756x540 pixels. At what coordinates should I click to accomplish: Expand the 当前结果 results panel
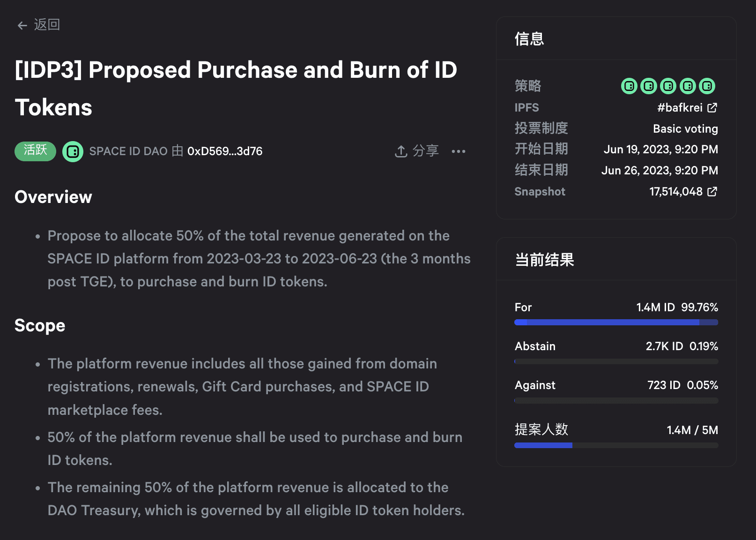click(x=544, y=259)
